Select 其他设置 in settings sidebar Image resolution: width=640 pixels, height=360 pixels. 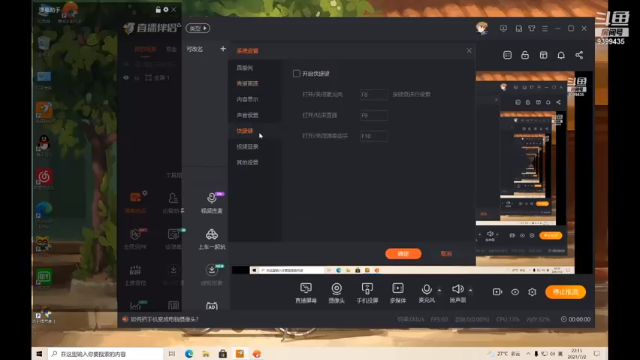coord(247,162)
